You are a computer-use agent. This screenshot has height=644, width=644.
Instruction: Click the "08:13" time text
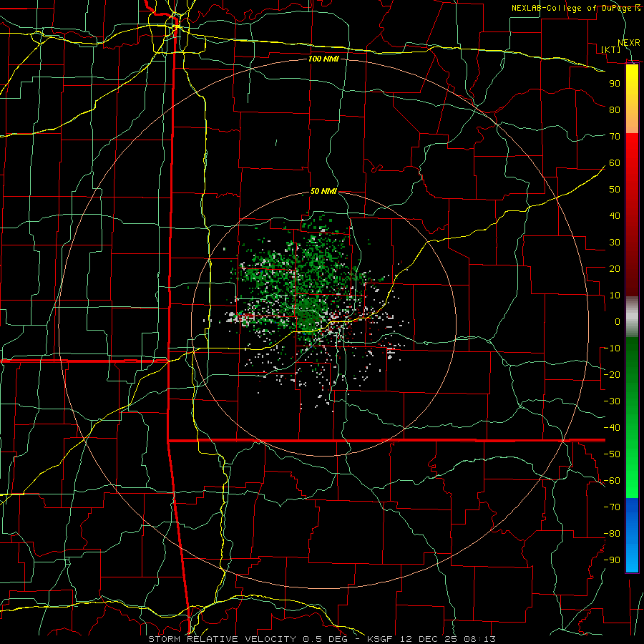tap(479, 639)
